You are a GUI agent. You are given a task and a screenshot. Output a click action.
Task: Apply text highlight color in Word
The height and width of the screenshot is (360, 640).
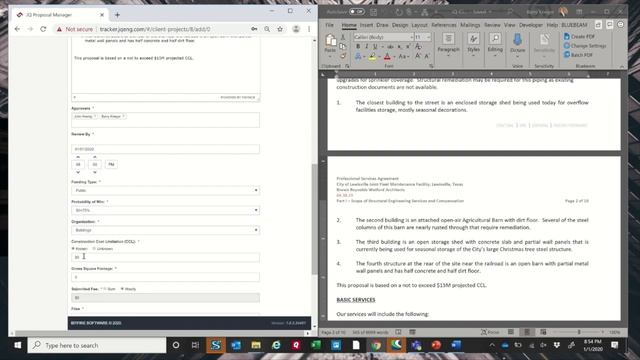(372, 57)
